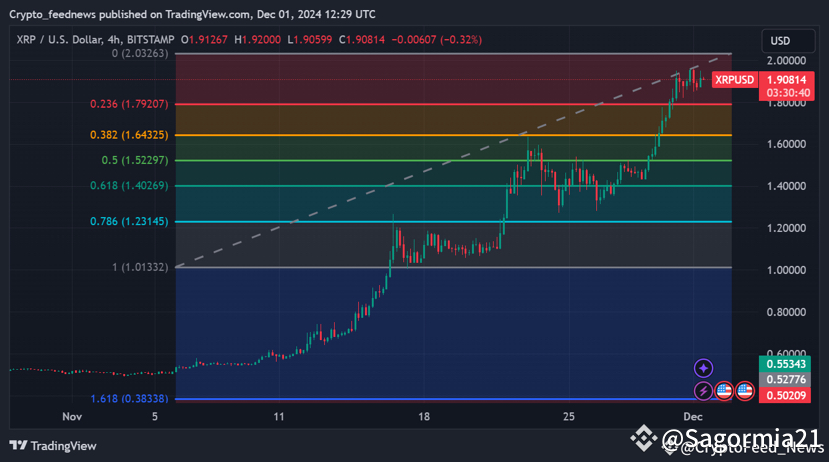The width and height of the screenshot is (829, 462).
Task: Click the 11 date on time axis
Action: [x=279, y=417]
